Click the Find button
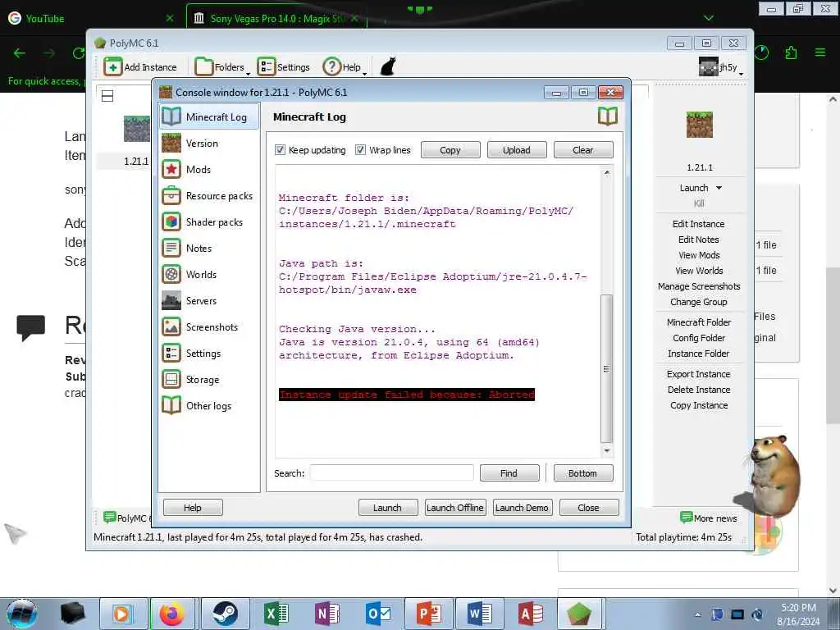Screen dimensions: 840x630 (x=509, y=473)
